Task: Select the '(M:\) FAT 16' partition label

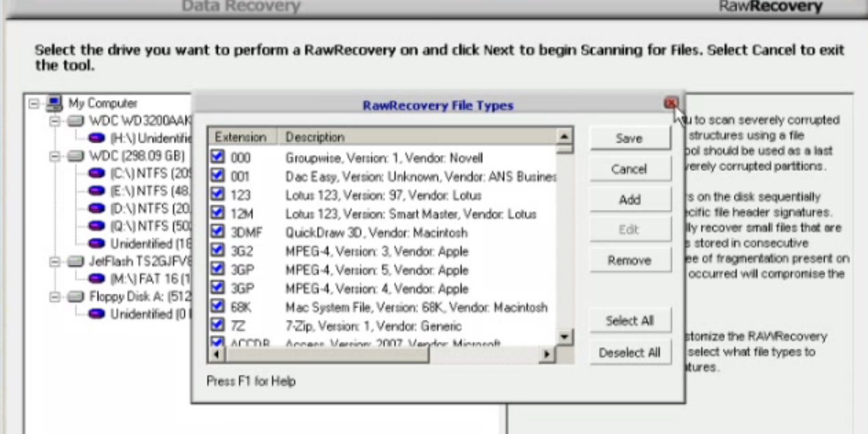Action: click(150, 279)
